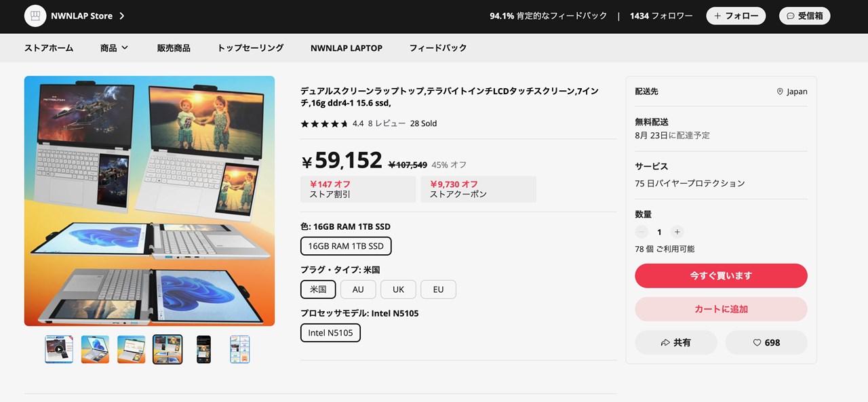This screenshot has height=402, width=868.
Task: Open the フィードバック tab
Action: [x=438, y=48]
